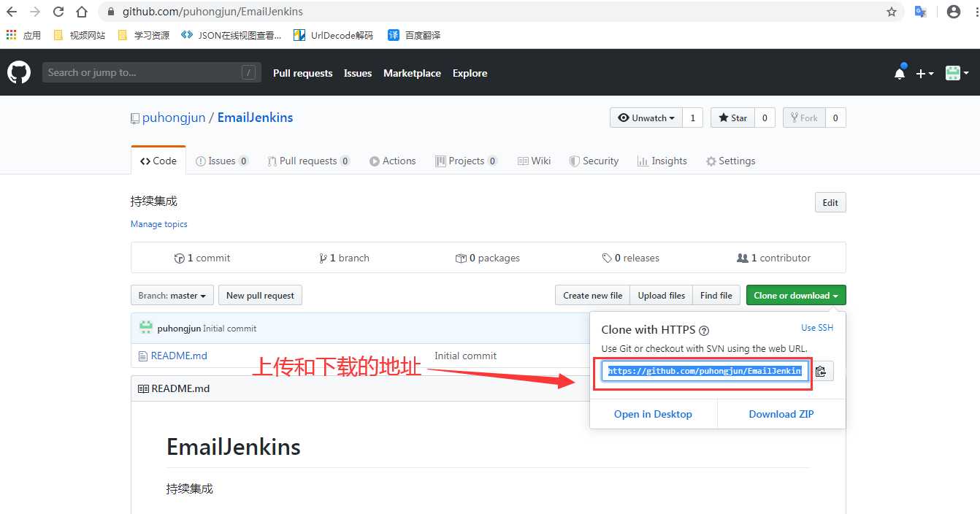This screenshot has height=514, width=980.
Task: Open the EmailJenkins repository link
Action: pos(255,118)
